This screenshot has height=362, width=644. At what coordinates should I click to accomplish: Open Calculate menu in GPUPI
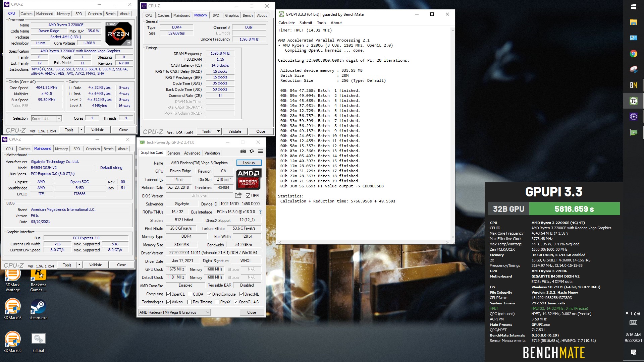coord(286,23)
